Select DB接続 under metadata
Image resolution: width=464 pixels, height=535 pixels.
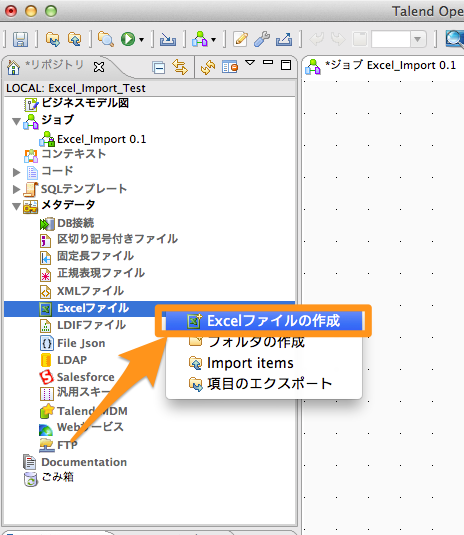click(75, 223)
